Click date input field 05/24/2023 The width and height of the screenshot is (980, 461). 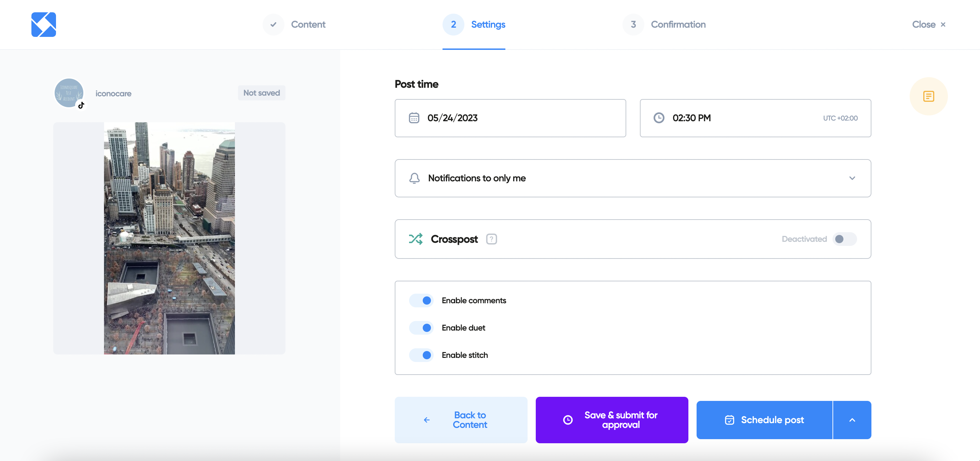pos(510,118)
